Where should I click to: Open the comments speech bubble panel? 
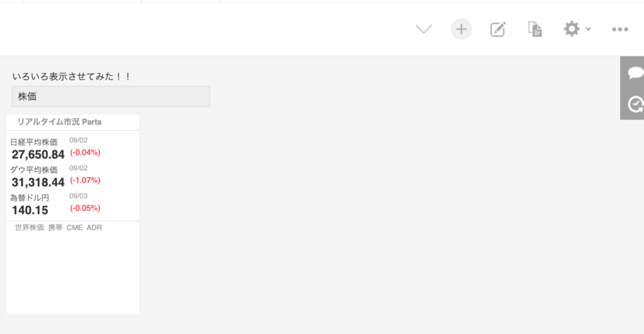click(x=635, y=73)
